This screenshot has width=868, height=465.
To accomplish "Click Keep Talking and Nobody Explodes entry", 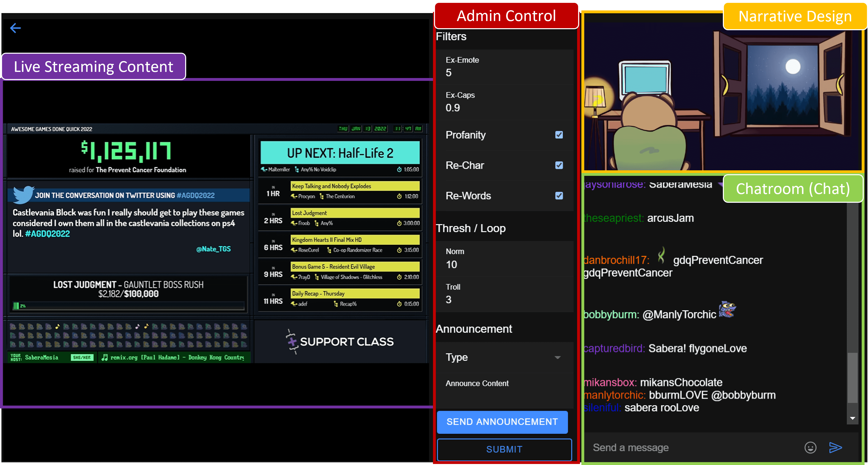I will tap(355, 186).
